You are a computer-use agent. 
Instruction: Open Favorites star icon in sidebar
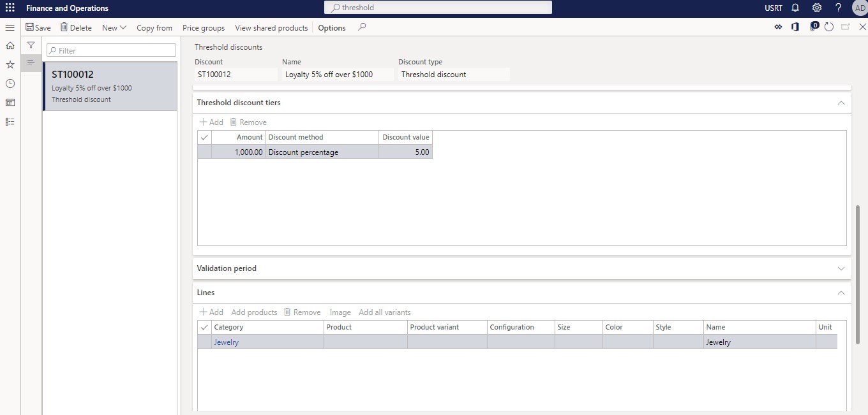tap(10, 64)
